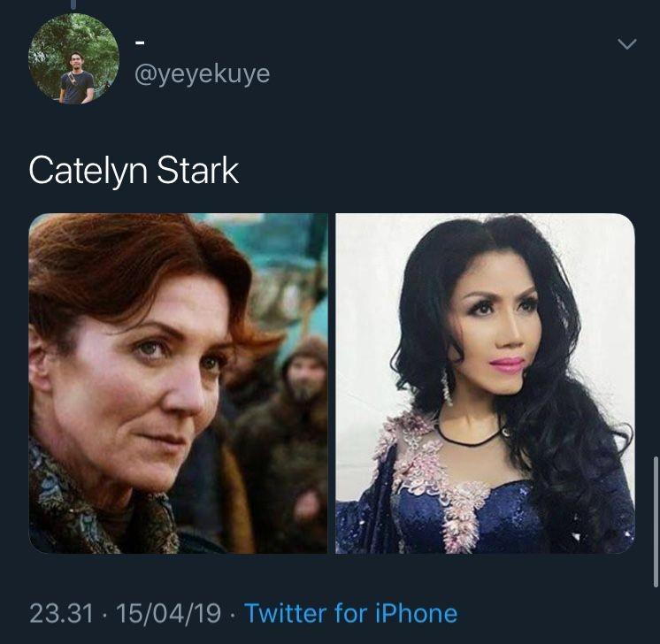Click the dash display name above the handle

(140, 42)
